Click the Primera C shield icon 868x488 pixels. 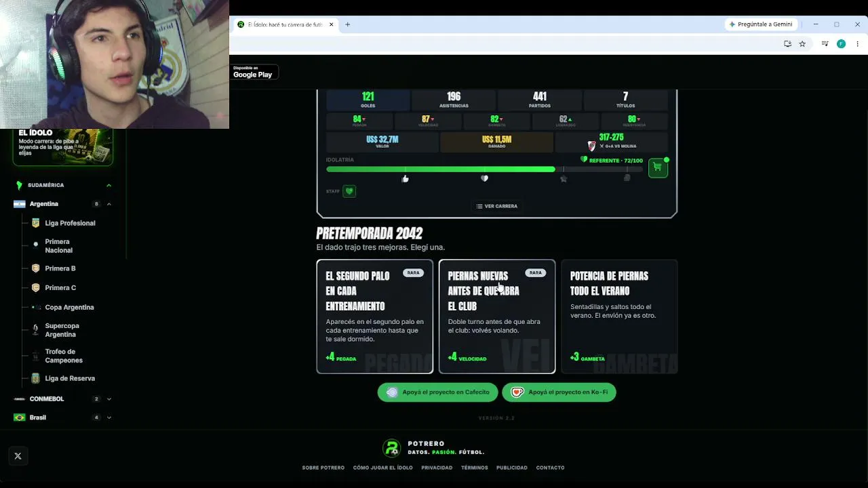point(36,288)
